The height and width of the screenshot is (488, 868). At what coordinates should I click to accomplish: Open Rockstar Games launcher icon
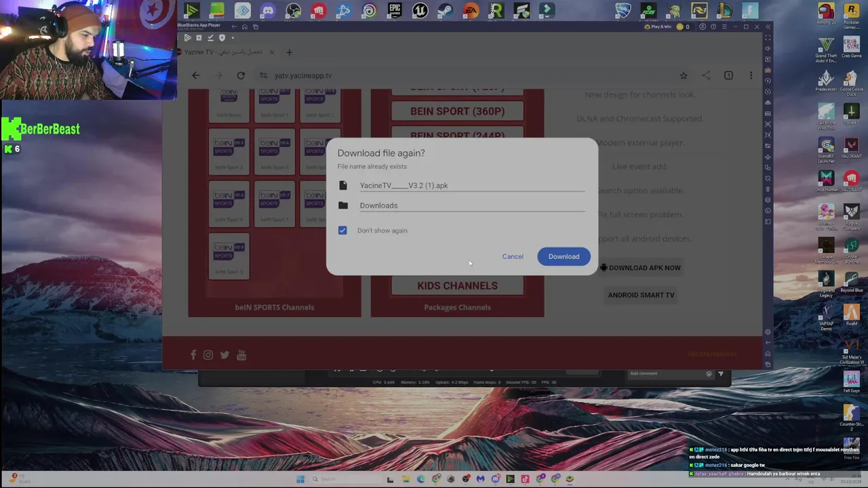[851, 15]
